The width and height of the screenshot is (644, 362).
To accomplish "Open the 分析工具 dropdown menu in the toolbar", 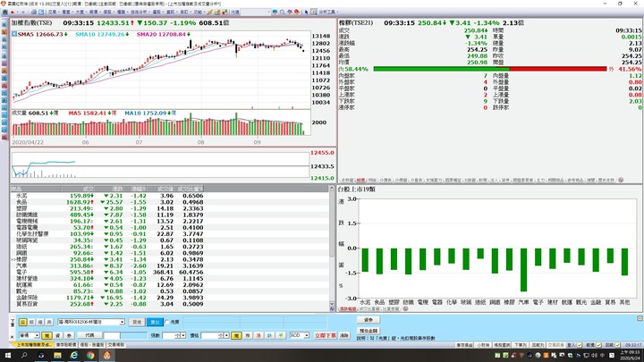I will coord(328,12).
